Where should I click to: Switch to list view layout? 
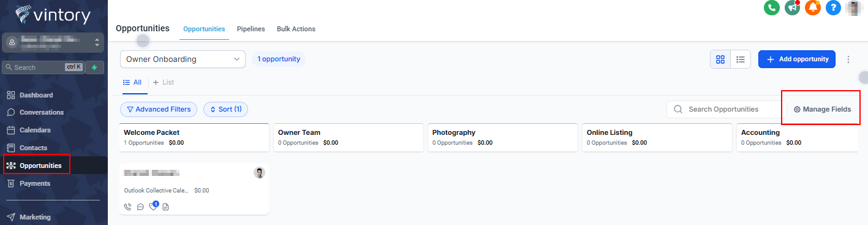[741, 59]
